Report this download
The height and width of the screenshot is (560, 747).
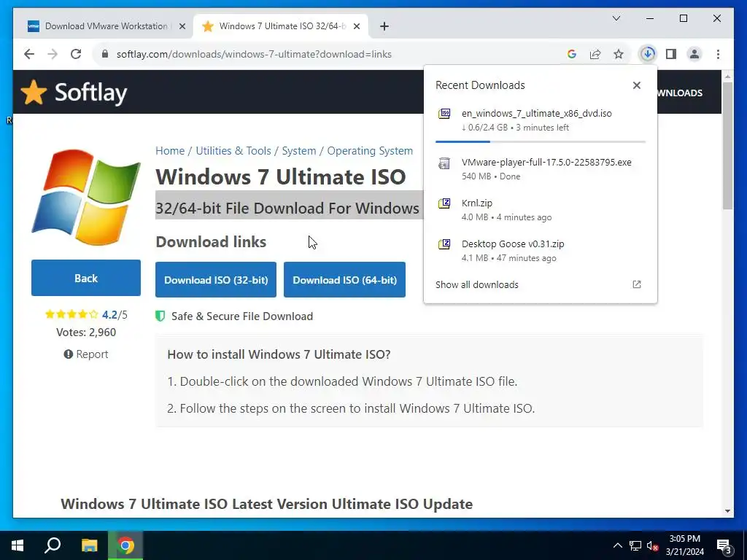86,354
